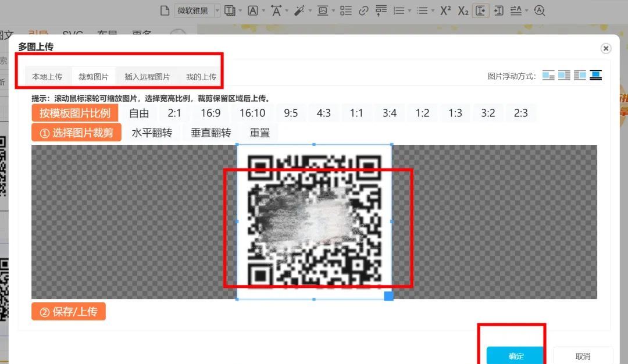The image size is (628, 364).
Task: Cancel the dialog with 取消
Action: 583,356
